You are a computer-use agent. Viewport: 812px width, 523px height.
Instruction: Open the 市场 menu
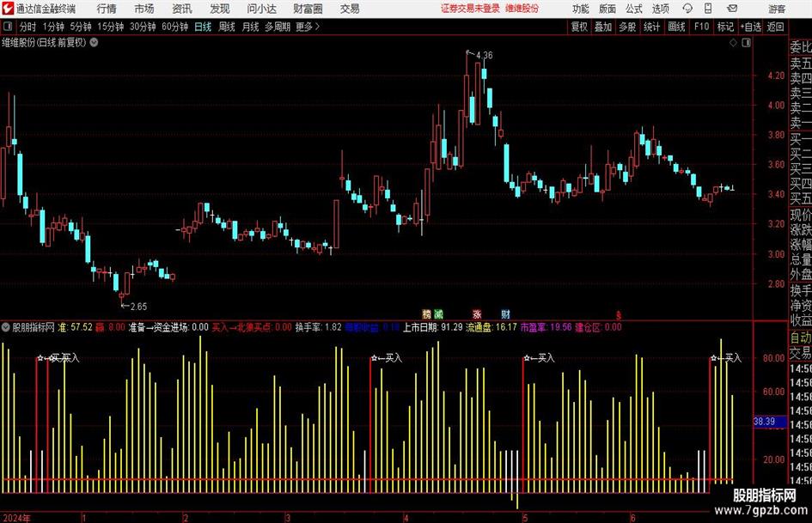(x=144, y=9)
